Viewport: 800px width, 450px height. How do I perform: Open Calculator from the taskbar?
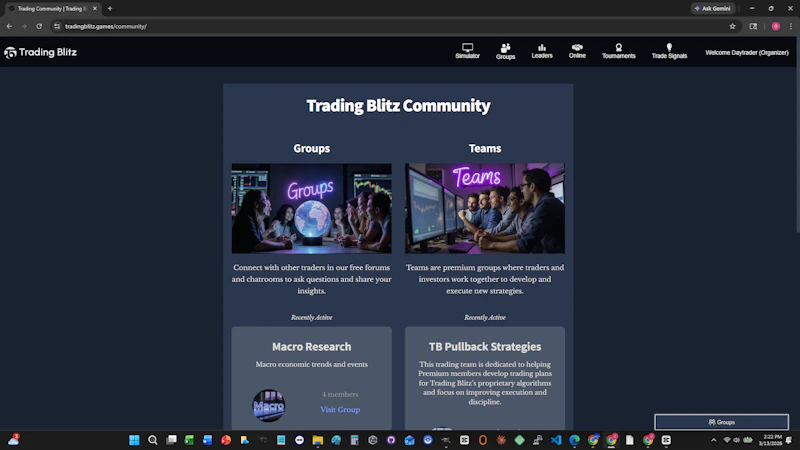[x=355, y=440]
